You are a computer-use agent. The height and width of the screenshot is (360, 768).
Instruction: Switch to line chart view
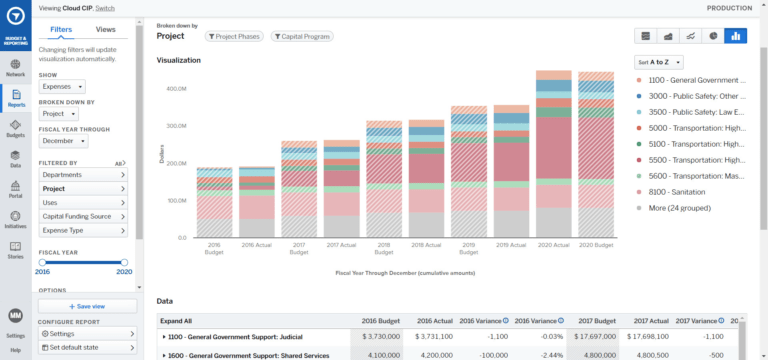[691, 36]
